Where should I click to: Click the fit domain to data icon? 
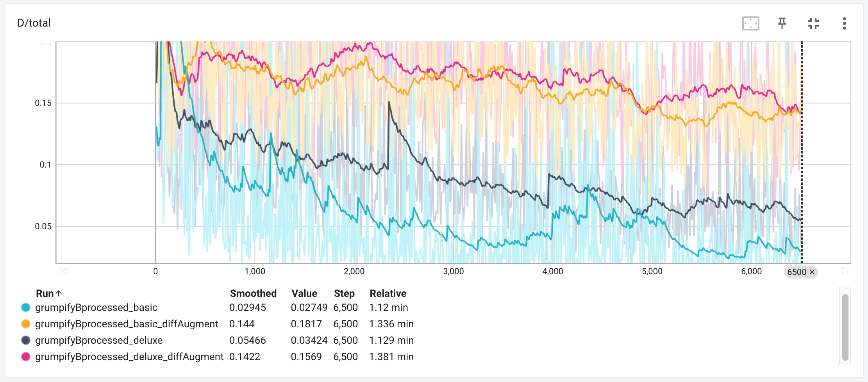click(x=750, y=23)
